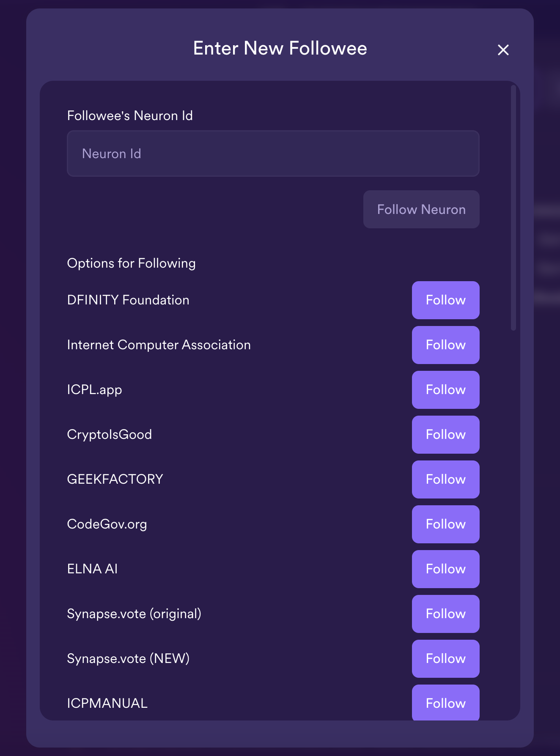Screen dimensions: 560x756
Task: Click the GEEKFACTORY name text
Action: tap(115, 479)
